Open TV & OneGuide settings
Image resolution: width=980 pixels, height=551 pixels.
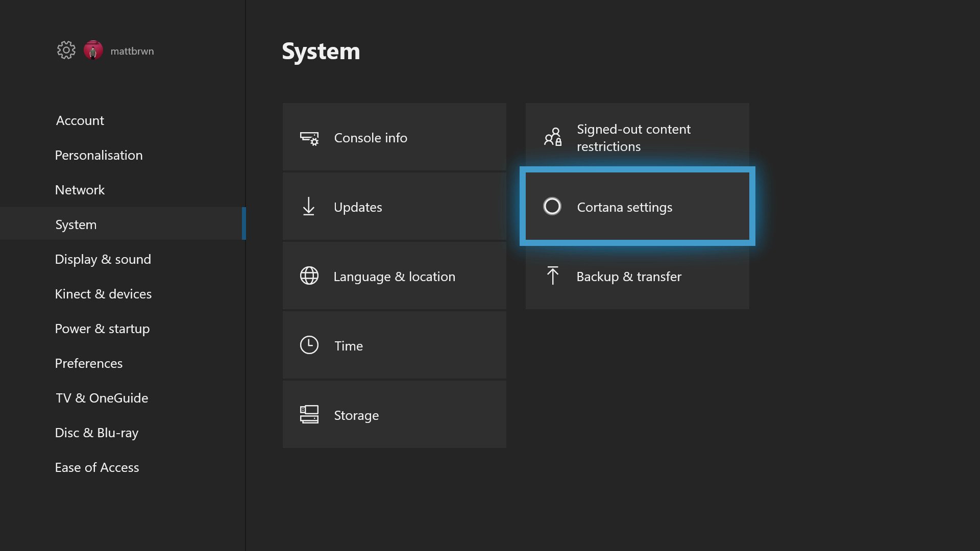click(102, 398)
